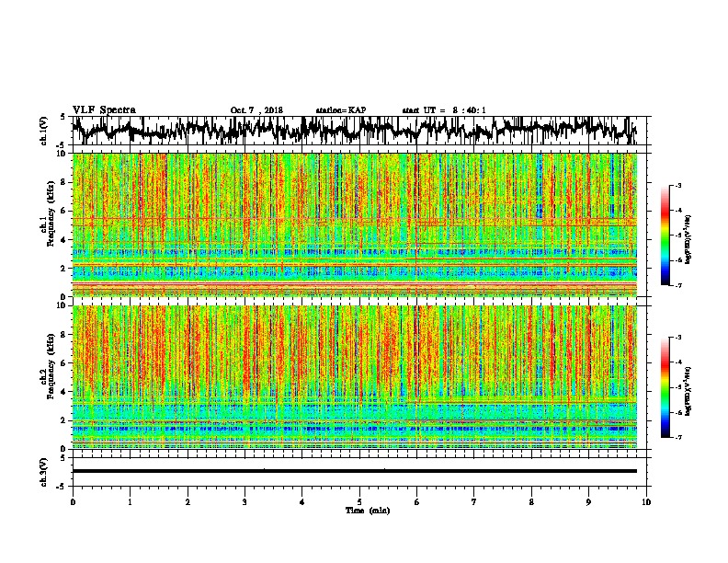Click the "-3" label on ch.1 color scale

pos(677,186)
